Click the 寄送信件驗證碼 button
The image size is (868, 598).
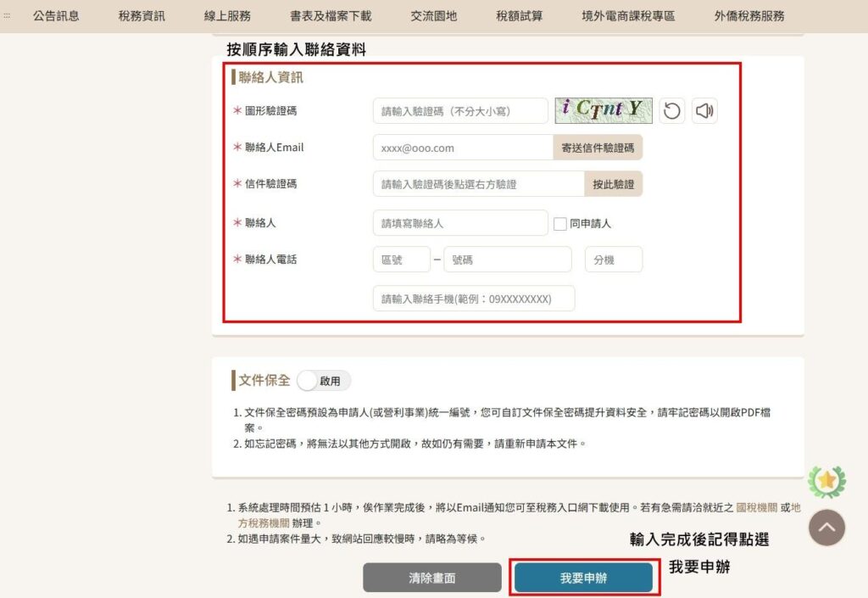tap(598, 148)
